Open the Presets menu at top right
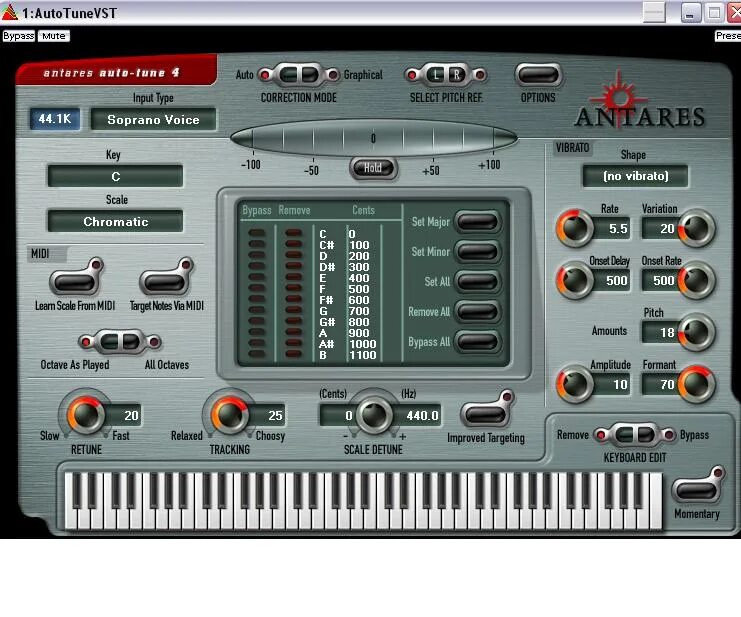The image size is (741, 617). 728,36
